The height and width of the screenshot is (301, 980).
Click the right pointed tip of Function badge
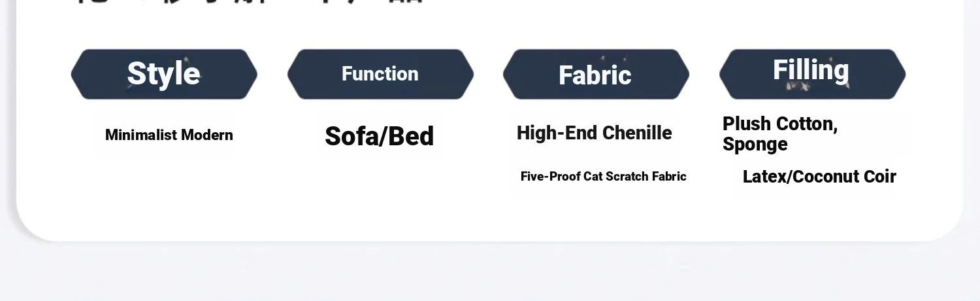pos(470,74)
